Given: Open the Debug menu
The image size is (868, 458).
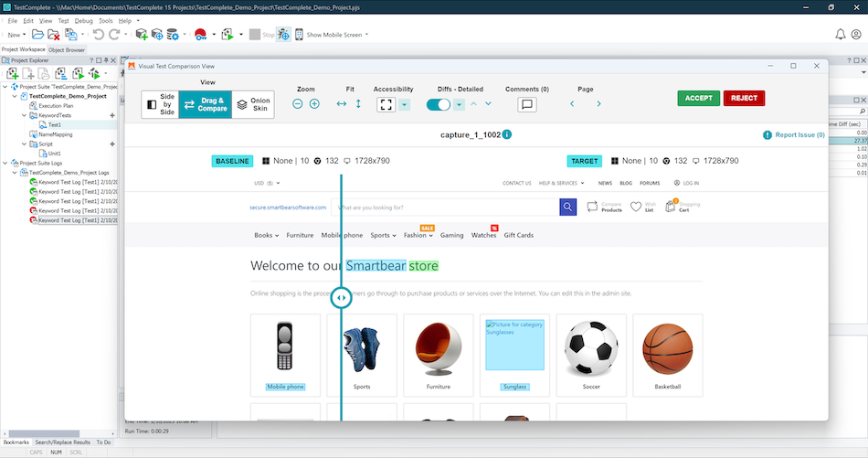Looking at the screenshot, I should pyautogui.click(x=83, y=20).
